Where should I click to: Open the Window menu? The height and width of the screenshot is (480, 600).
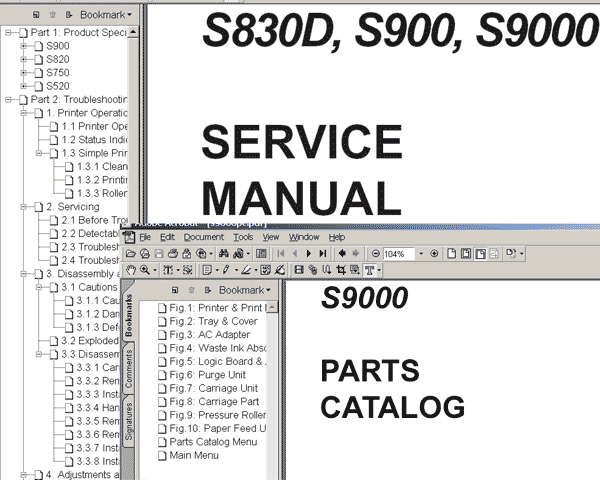[x=304, y=237]
